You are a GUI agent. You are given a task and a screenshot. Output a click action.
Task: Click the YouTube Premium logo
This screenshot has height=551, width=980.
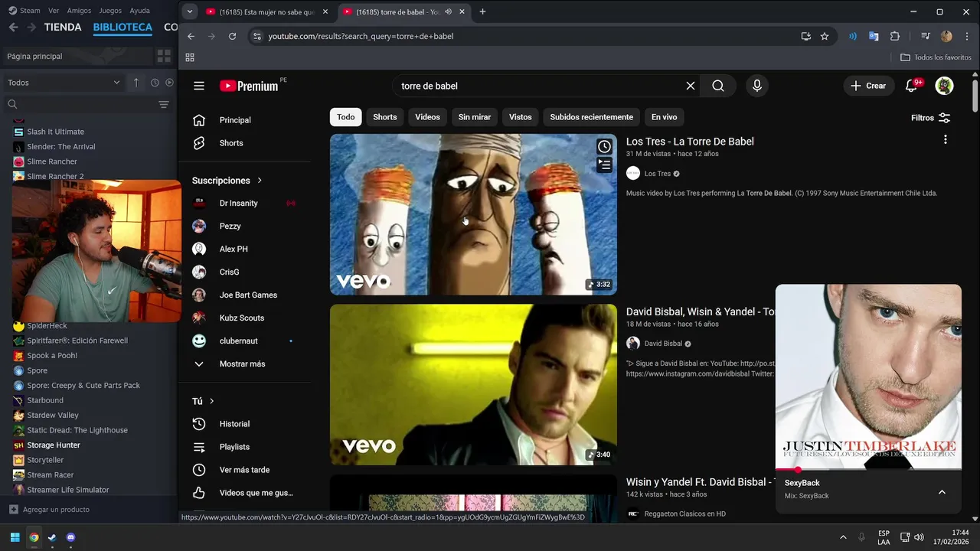coord(249,86)
